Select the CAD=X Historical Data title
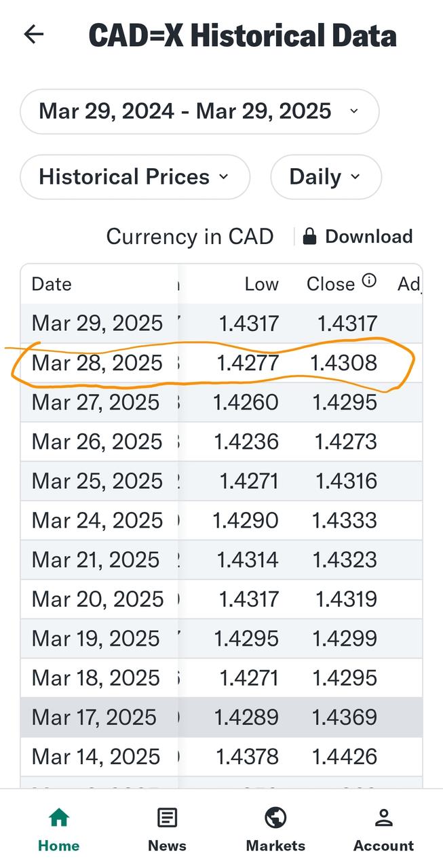443x868 pixels. point(242,36)
